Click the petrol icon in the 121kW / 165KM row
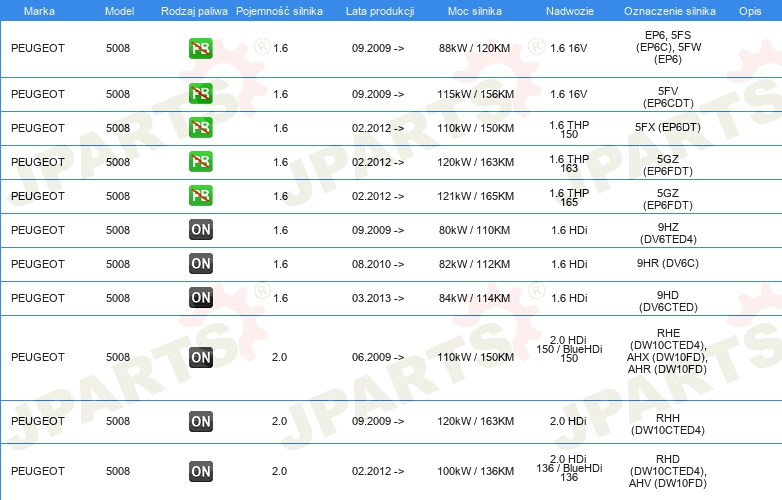 (x=200, y=195)
